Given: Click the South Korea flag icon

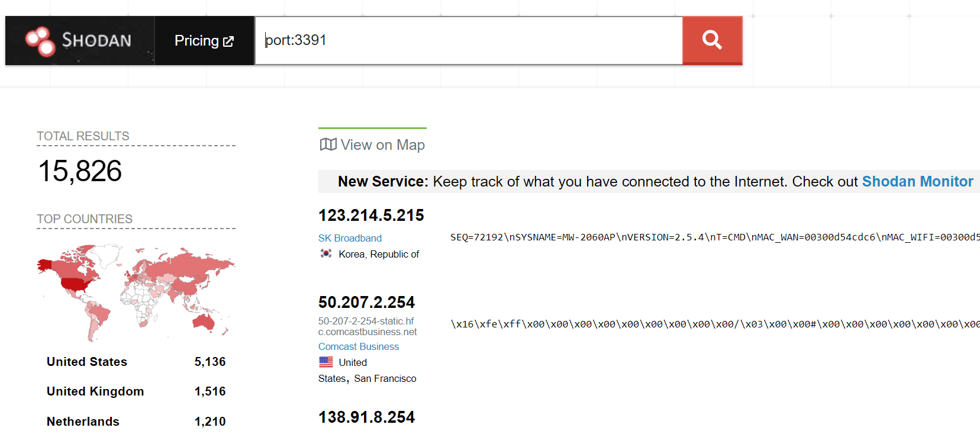Looking at the screenshot, I should tap(326, 253).
